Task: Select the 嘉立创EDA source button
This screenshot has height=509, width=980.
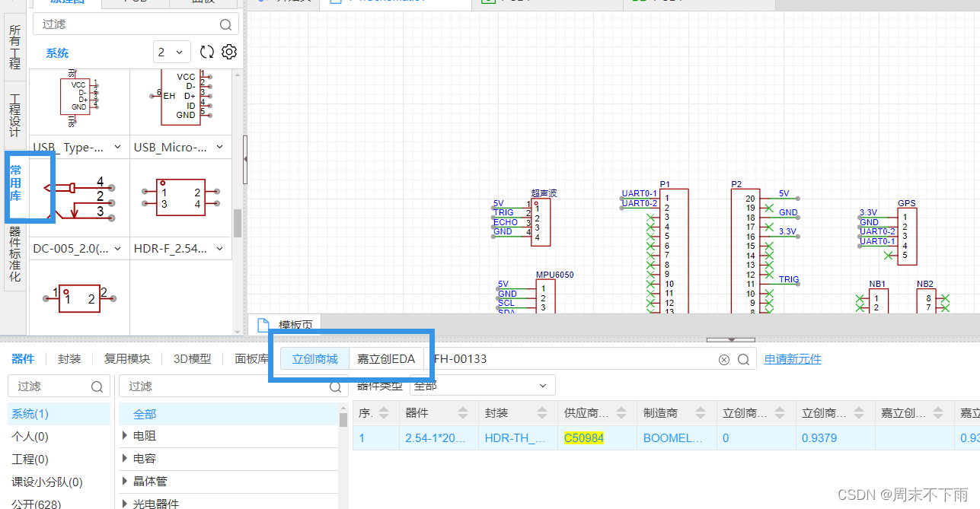Action: (386, 359)
